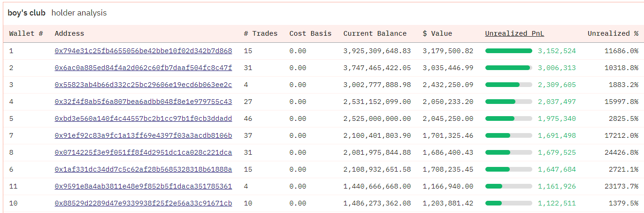Follow address link starting with 0x91ef92c8

(x=143, y=135)
